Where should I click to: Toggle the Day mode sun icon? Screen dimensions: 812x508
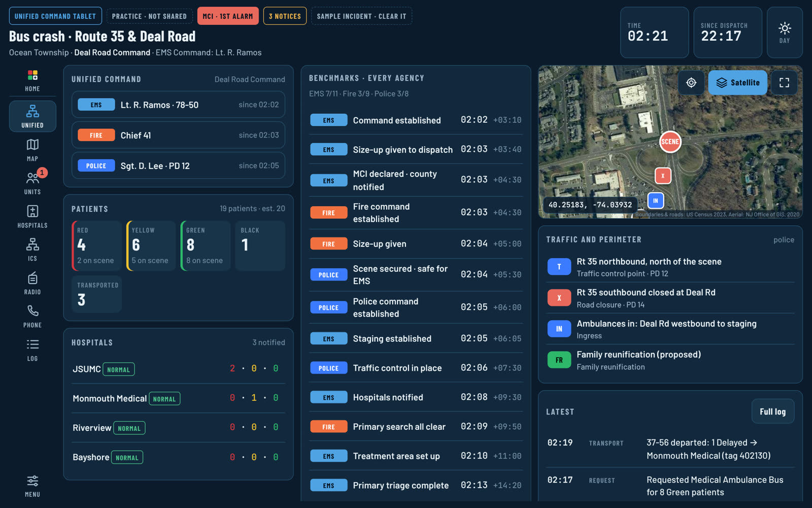point(785,33)
